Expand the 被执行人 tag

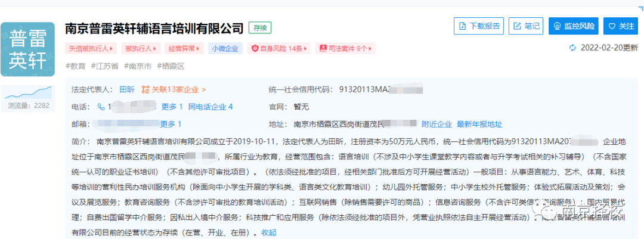tap(141, 48)
